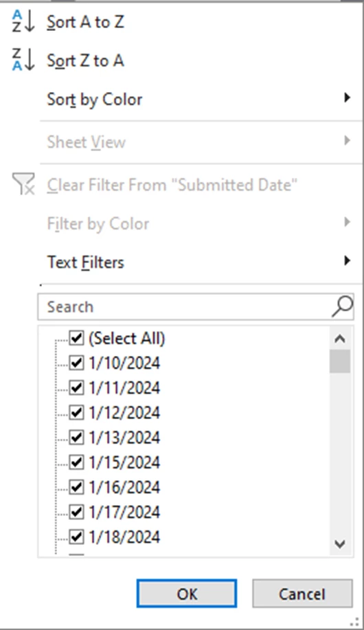Click the resize grip at dialog corner
Screen dimensions: 364x630
356,622
